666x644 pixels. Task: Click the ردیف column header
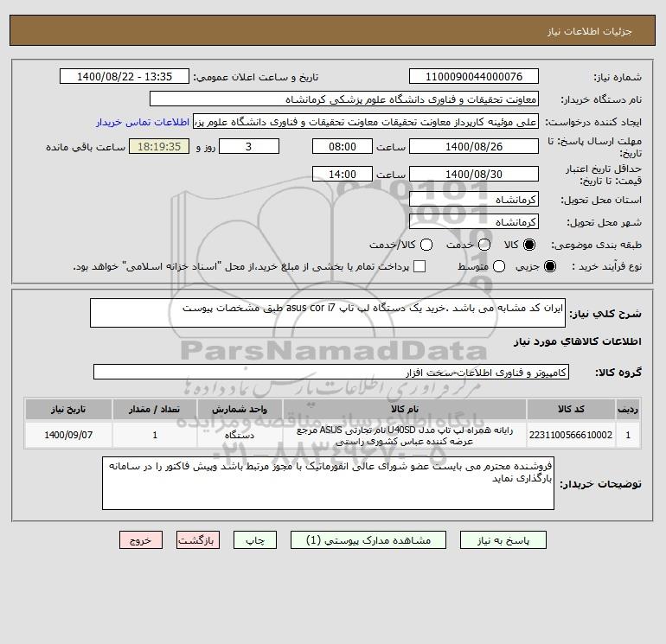tap(628, 409)
